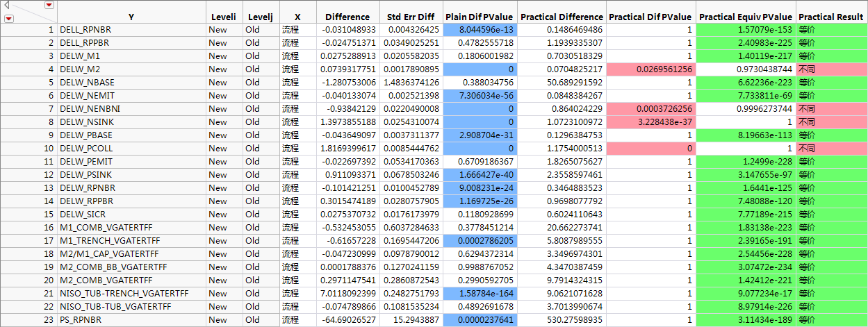Click the 不同 result cell for DELW_PCOLL
The width and height of the screenshot is (868, 327).
tap(831, 149)
